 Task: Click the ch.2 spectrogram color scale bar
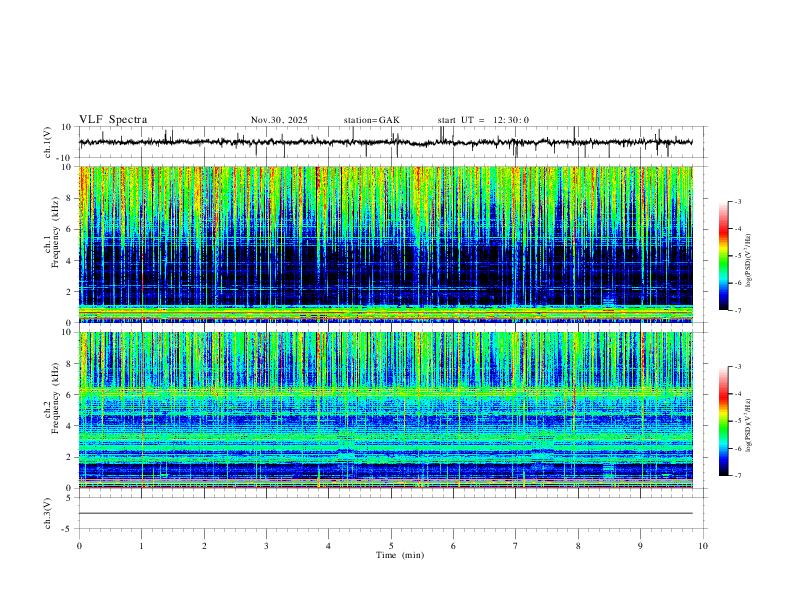point(723,421)
